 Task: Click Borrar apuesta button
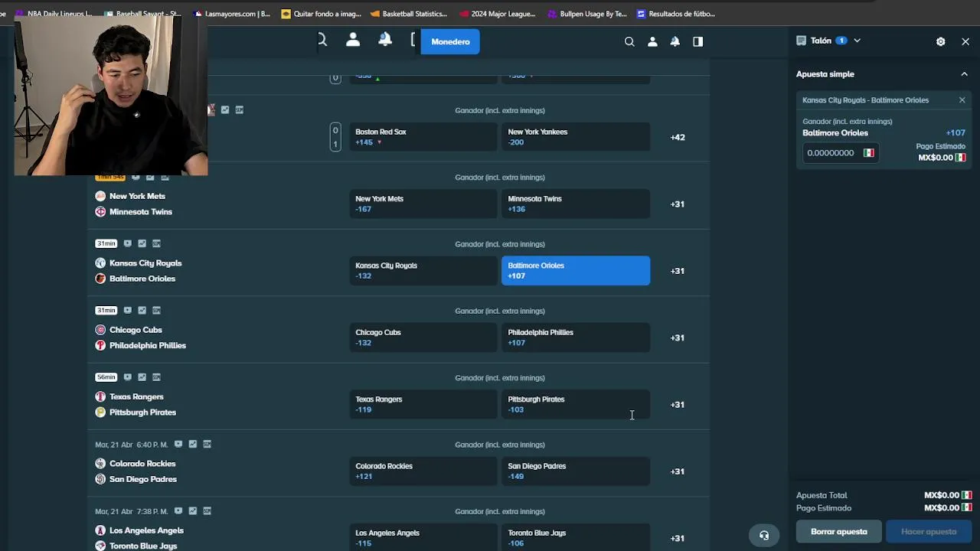click(x=839, y=532)
